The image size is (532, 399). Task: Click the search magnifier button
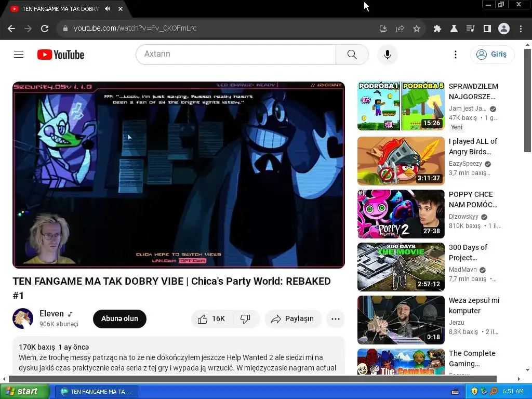[352, 54]
